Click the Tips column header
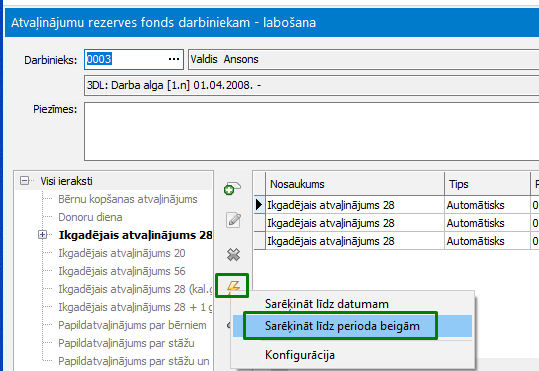Viewport: 539px width, 371px height. (x=487, y=184)
